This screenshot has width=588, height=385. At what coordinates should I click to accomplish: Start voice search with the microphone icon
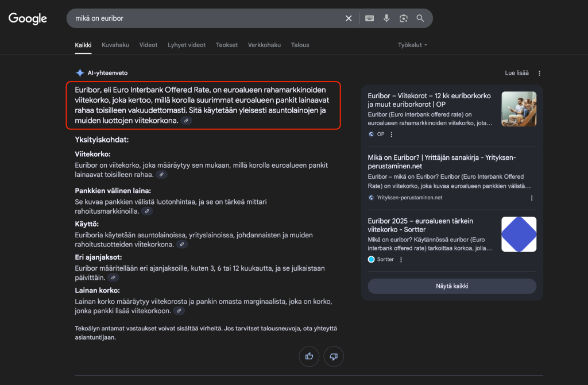(x=386, y=18)
